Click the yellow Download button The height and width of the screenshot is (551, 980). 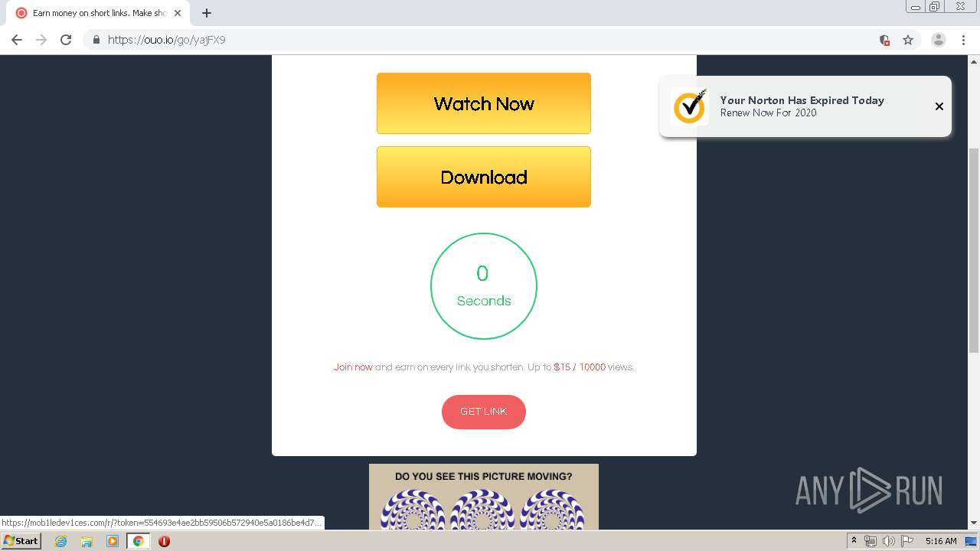[484, 177]
